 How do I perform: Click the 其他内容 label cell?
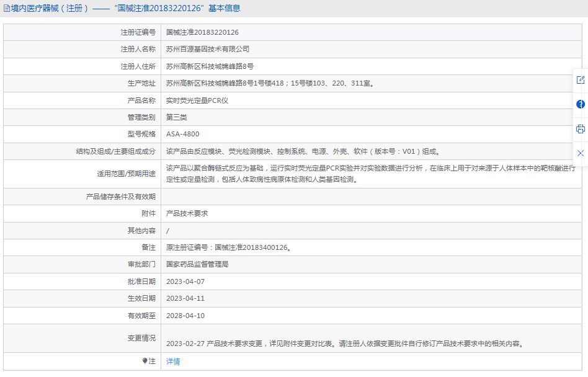click(82, 231)
